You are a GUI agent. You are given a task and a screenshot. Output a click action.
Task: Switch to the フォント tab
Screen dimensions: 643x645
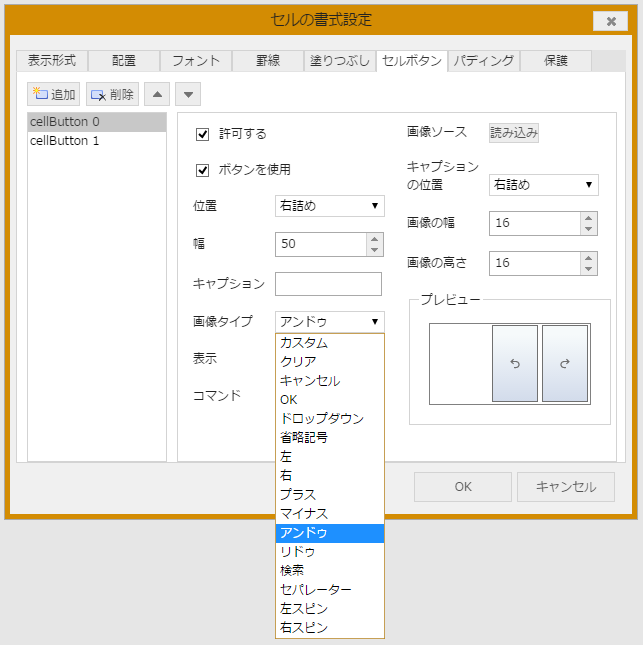point(196,61)
